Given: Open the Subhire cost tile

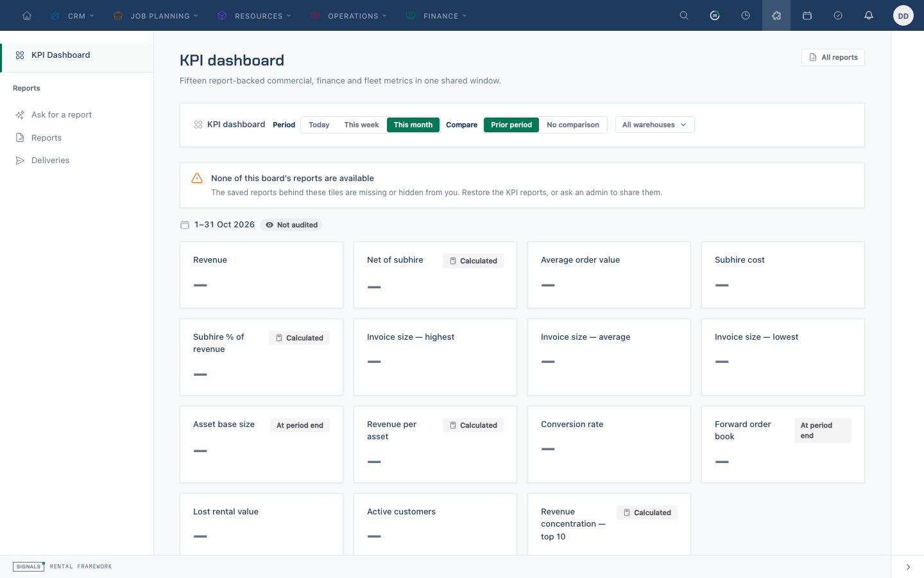Looking at the screenshot, I should 783,275.
